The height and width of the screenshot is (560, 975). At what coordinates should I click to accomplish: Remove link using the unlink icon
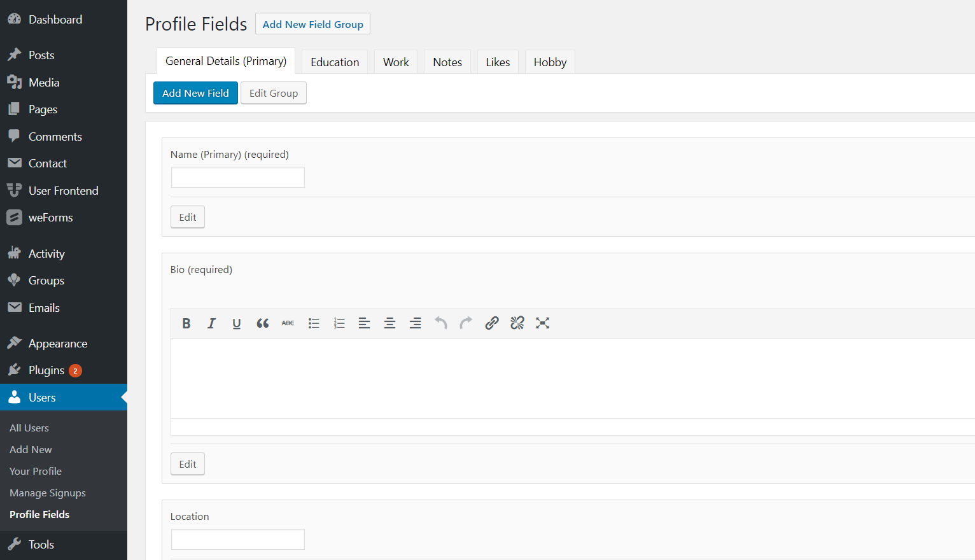pyautogui.click(x=517, y=323)
